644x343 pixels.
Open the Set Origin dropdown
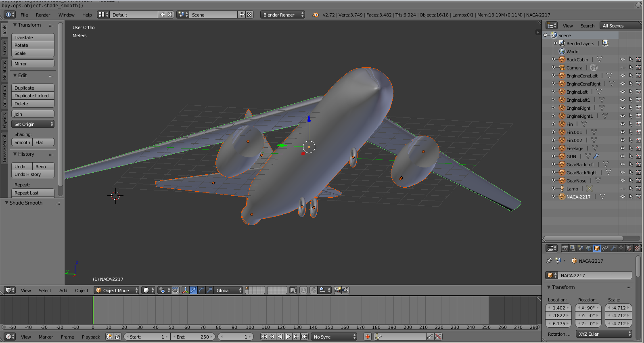pyautogui.click(x=33, y=124)
